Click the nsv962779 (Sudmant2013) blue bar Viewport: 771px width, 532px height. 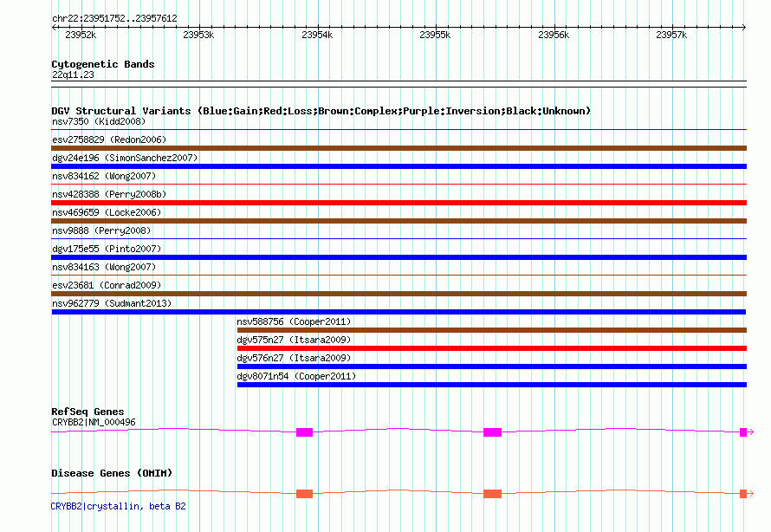[x=398, y=312]
